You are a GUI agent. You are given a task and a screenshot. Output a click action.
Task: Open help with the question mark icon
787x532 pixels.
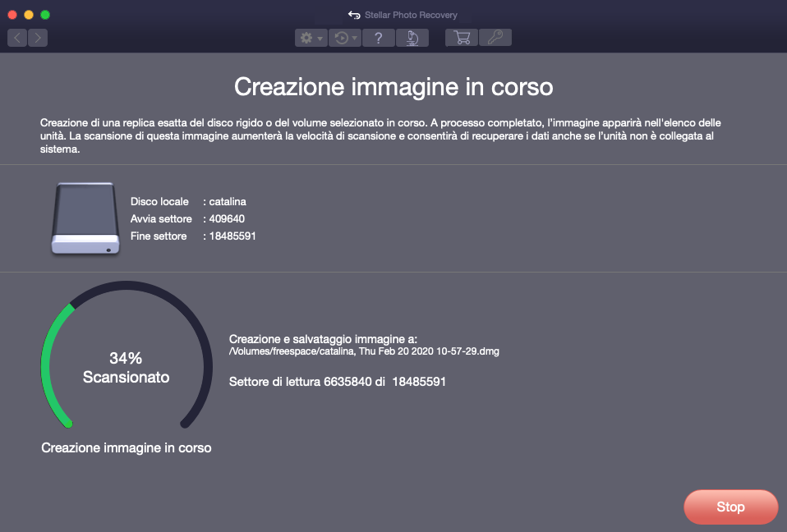378,38
